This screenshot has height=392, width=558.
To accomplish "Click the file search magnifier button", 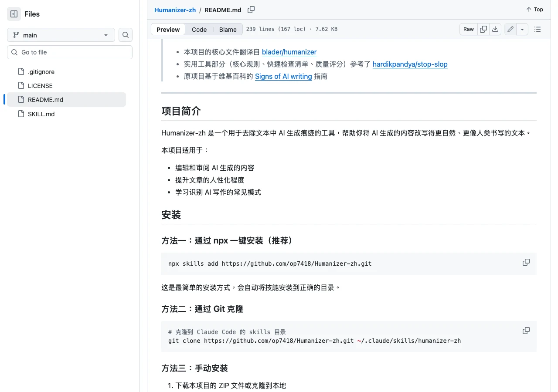I will click(x=126, y=35).
